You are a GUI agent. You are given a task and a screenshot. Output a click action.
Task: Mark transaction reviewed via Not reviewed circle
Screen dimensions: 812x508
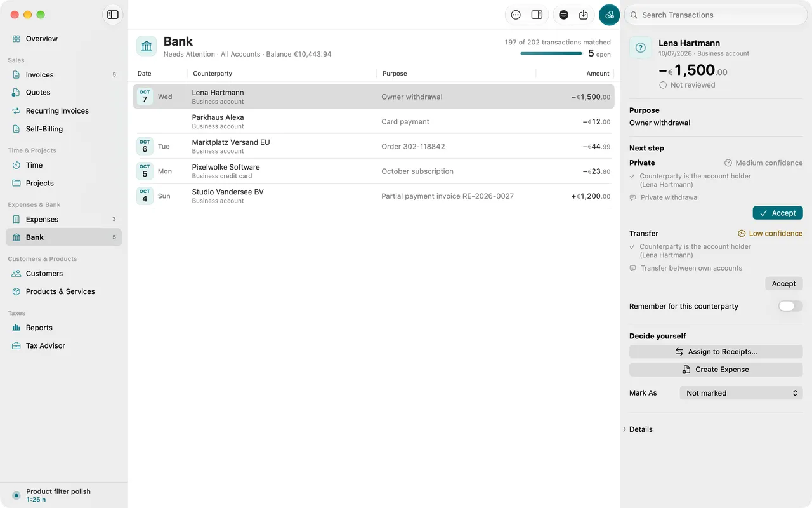pyautogui.click(x=663, y=85)
